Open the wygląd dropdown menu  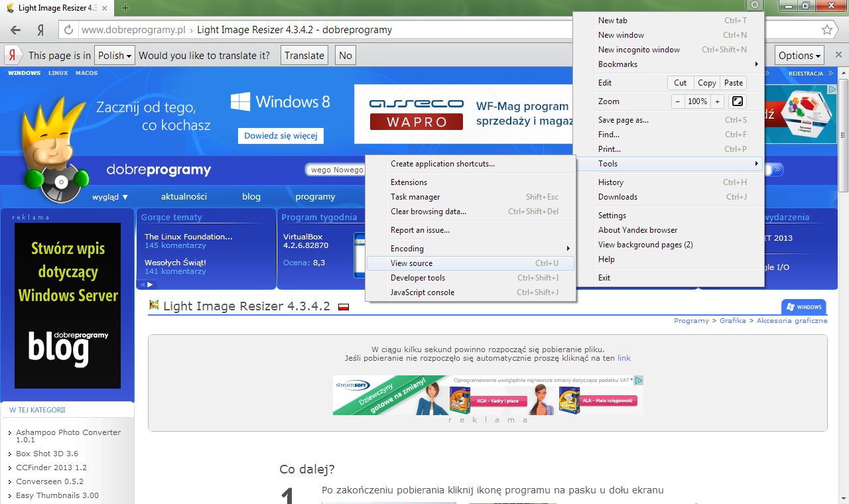click(x=110, y=197)
